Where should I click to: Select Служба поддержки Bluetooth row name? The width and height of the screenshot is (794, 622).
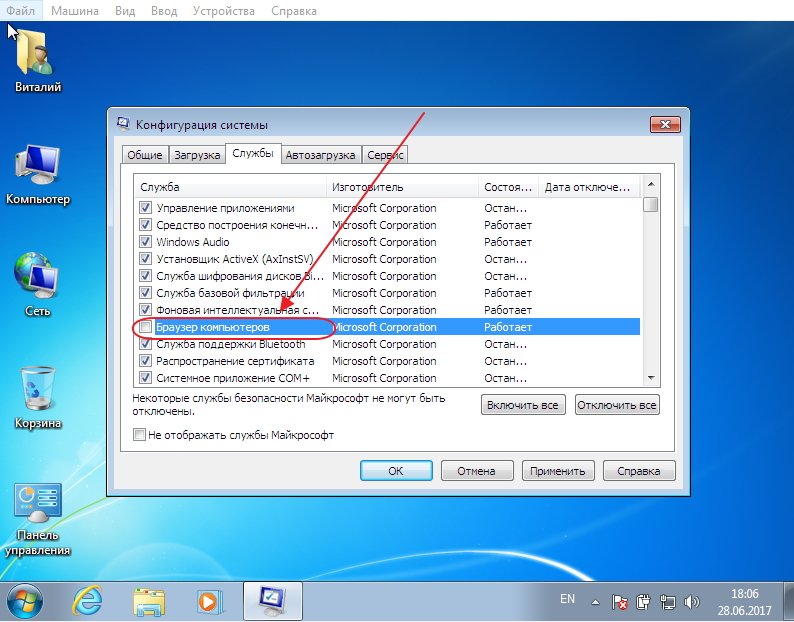pyautogui.click(x=231, y=344)
